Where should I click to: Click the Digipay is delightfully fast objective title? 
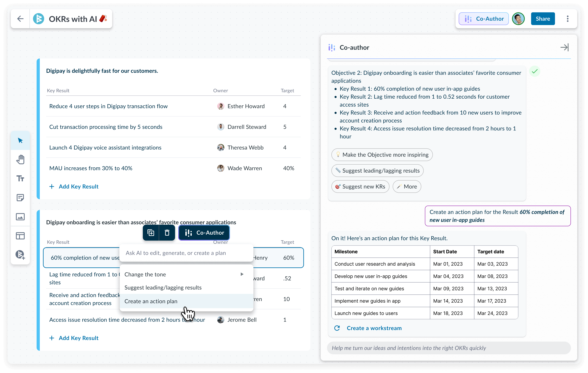tap(102, 71)
